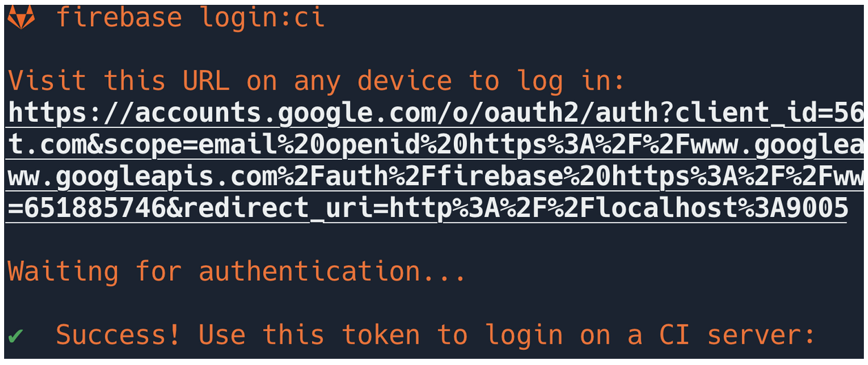This screenshot has height=365, width=868.
Task: Click the 'Waiting for authentication...' message
Action: (238, 272)
